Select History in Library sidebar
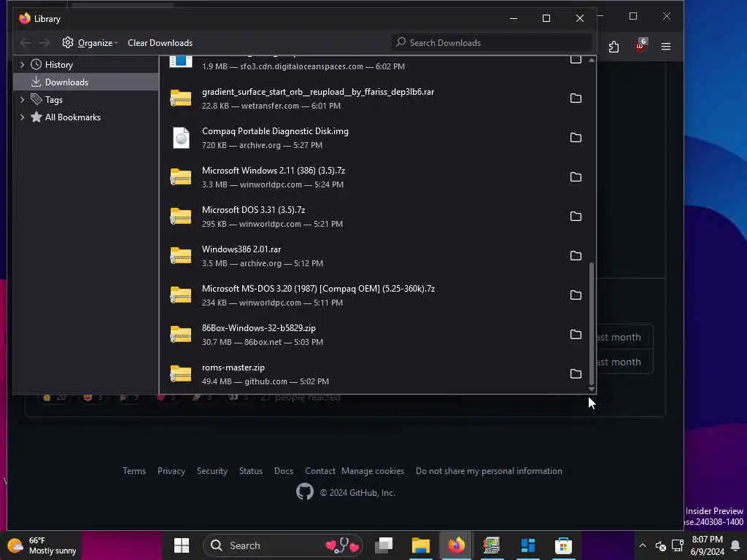The image size is (747, 560). pos(86,64)
